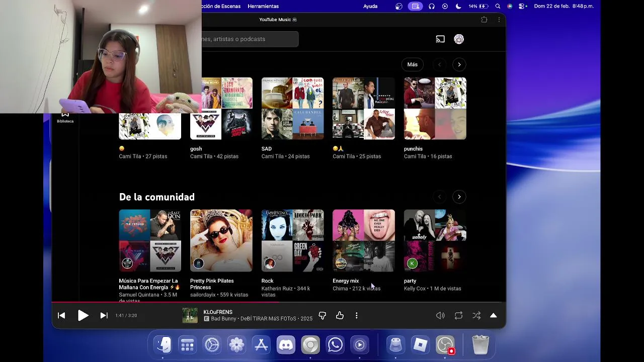Open the Ayuda menu in menu bar
Viewport: 644px width, 362px height.
pyautogui.click(x=370, y=6)
